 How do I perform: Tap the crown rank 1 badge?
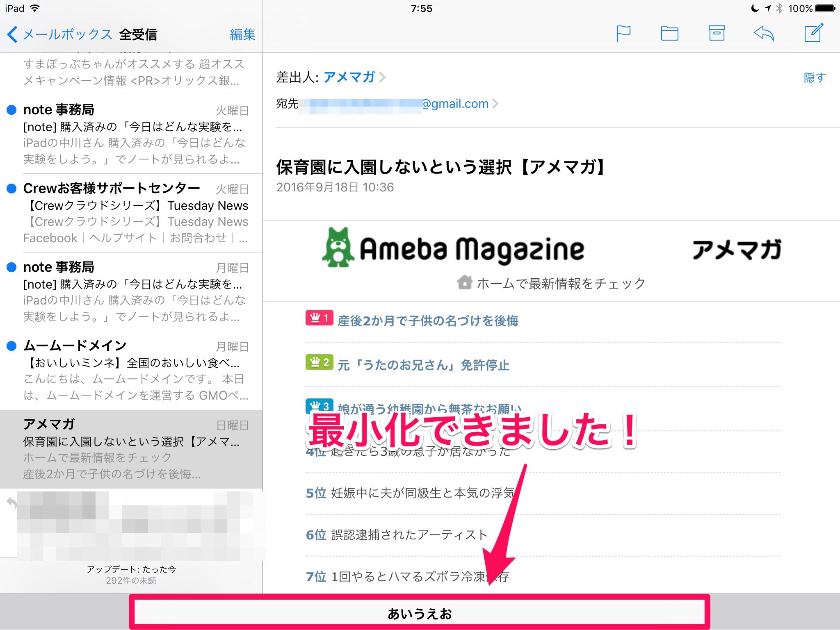(319, 318)
